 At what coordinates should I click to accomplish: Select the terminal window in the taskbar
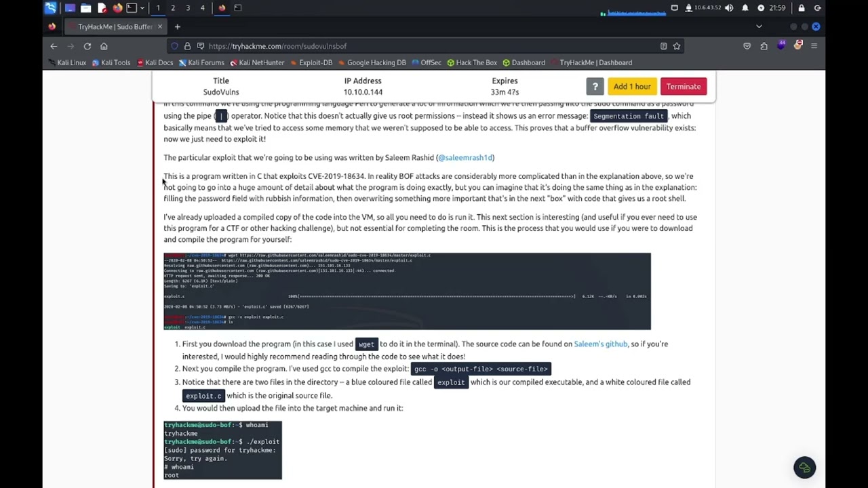point(237,8)
